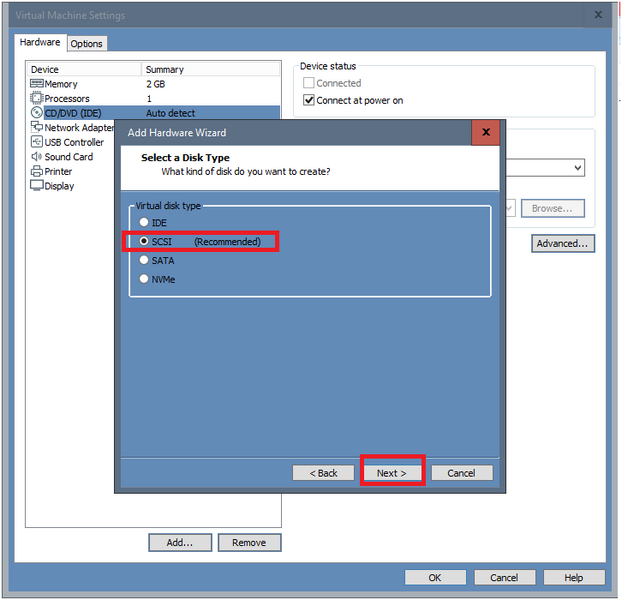The height and width of the screenshot is (600, 622).
Task: Click the Memory device icon
Action: point(37,84)
